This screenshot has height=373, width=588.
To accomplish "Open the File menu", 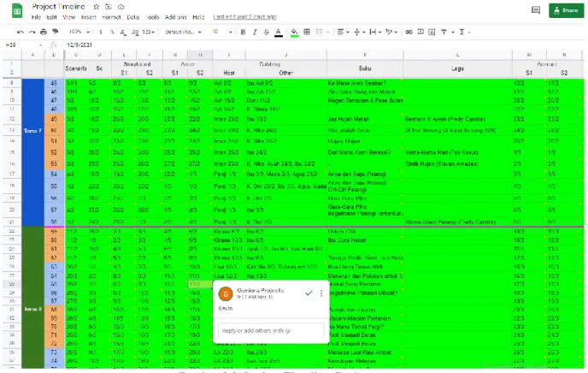I will pos(36,17).
